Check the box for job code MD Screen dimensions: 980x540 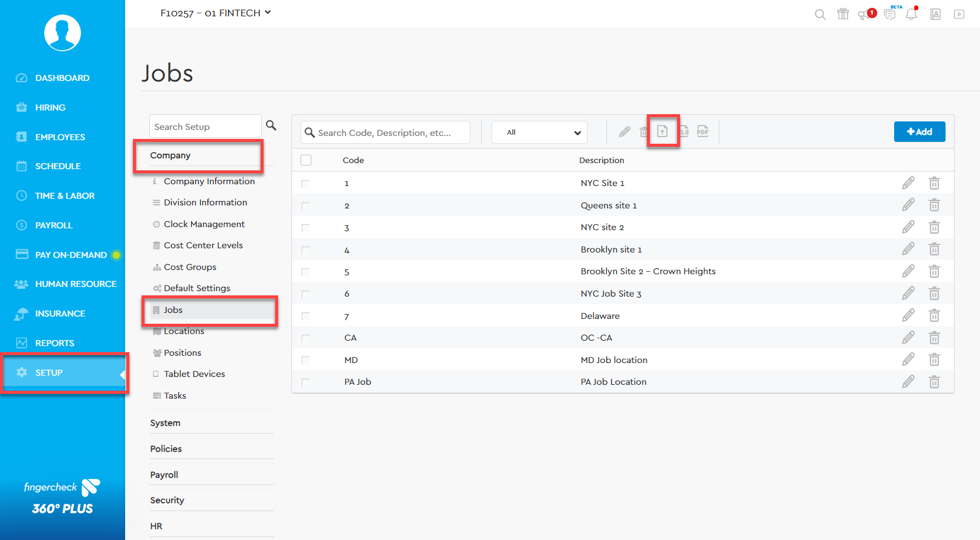coord(305,361)
